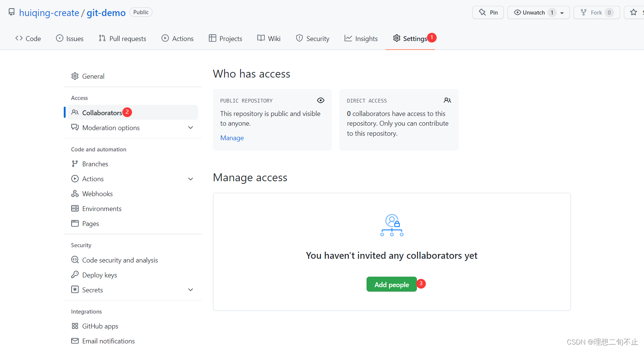Open the Wiki tab

[269, 38]
